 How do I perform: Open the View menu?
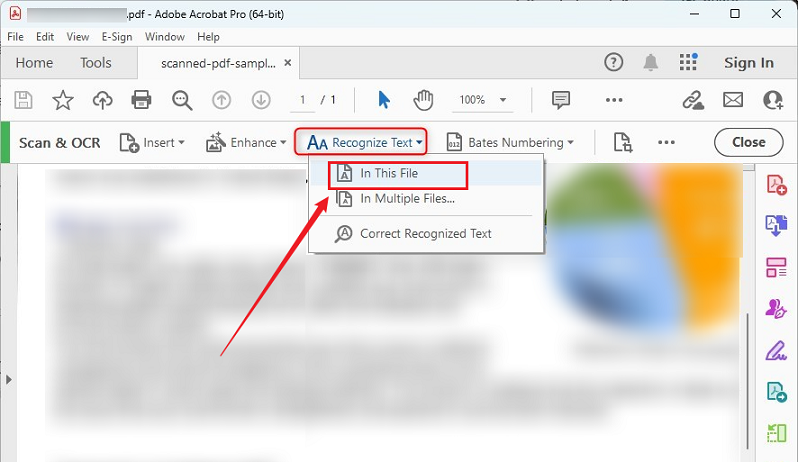click(78, 37)
